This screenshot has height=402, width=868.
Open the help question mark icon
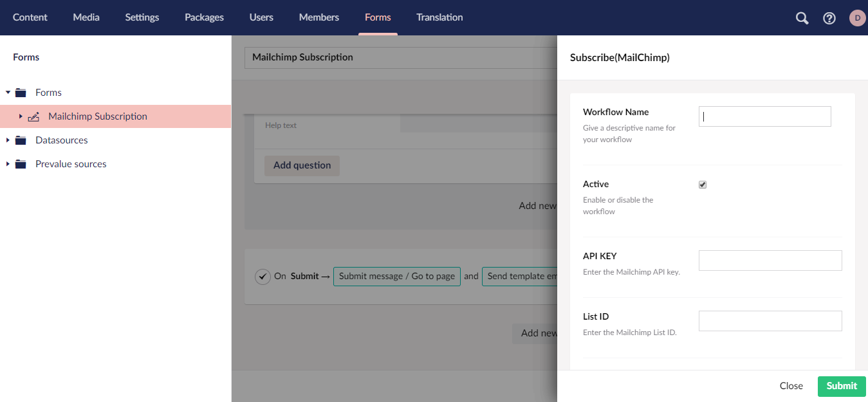tap(829, 18)
